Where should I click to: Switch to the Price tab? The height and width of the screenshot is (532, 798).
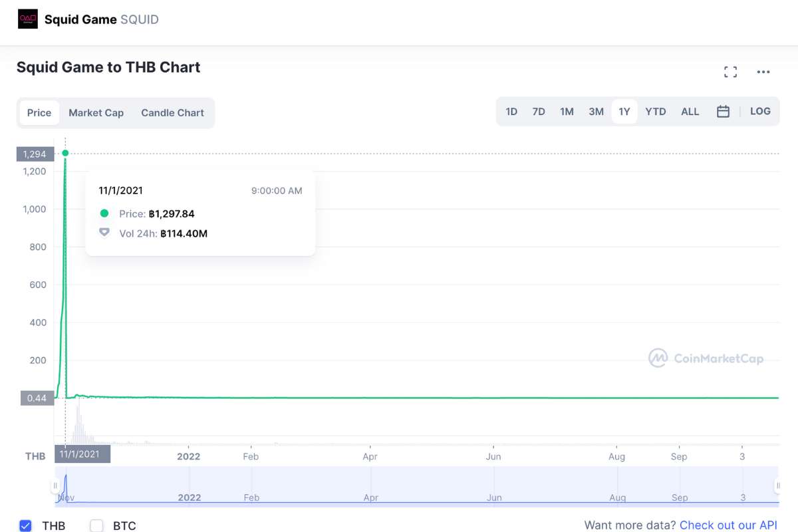[x=39, y=112]
